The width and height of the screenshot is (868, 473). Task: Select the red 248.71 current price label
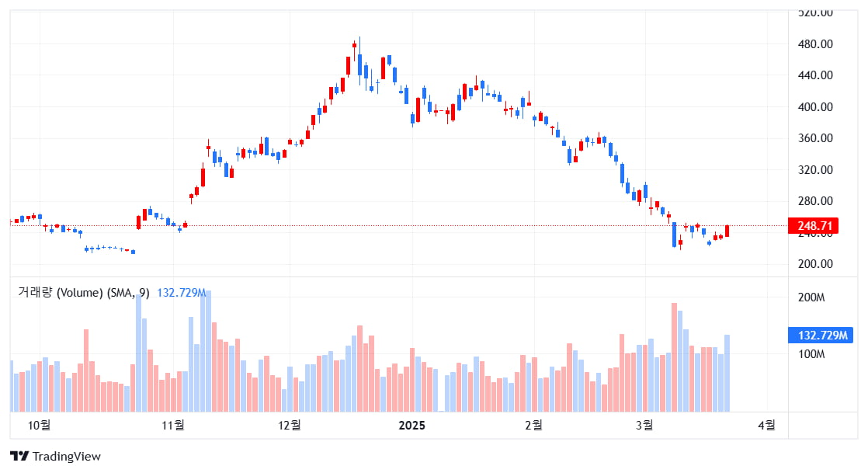pos(813,226)
